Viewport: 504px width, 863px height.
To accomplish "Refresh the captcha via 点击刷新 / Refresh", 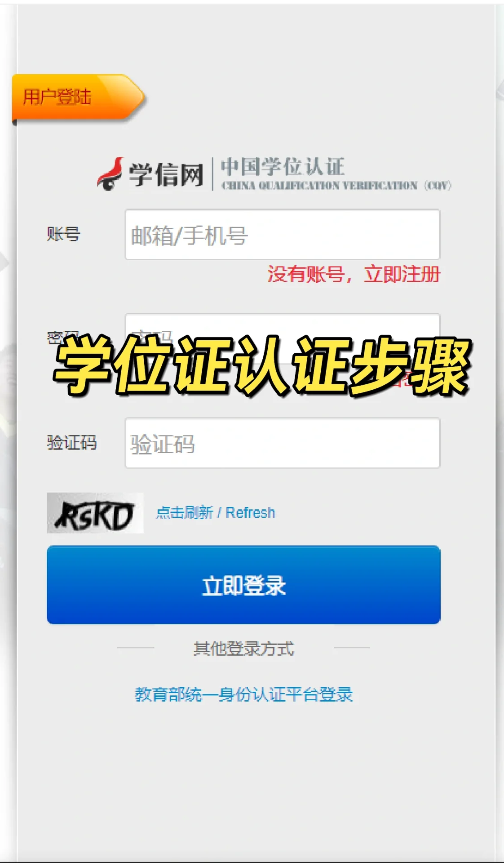I will click(216, 512).
